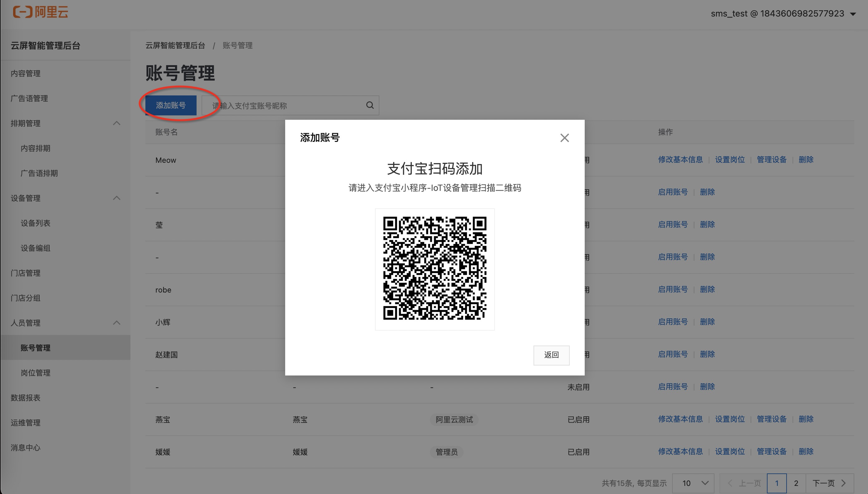Close the 添加账号 dialog with X

(564, 138)
